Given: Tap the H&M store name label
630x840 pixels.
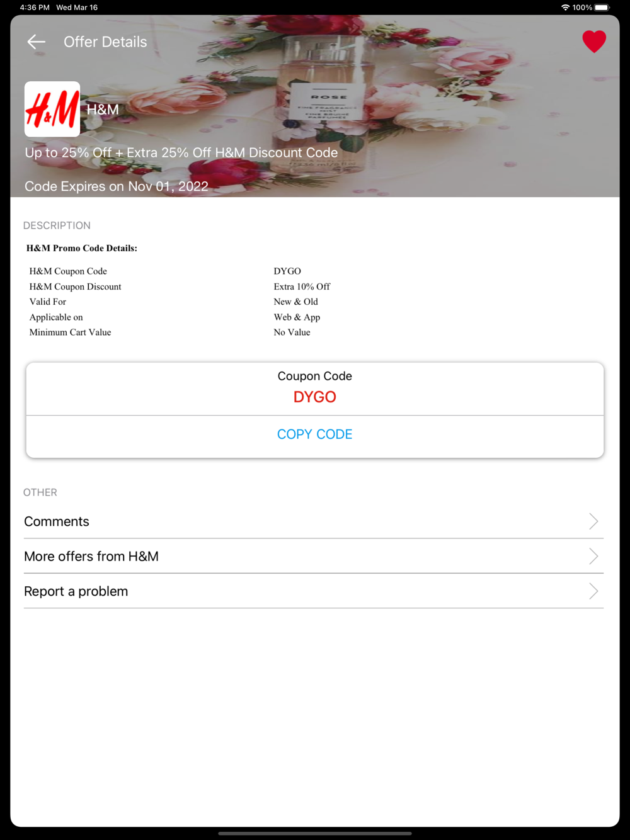Looking at the screenshot, I should point(103,110).
